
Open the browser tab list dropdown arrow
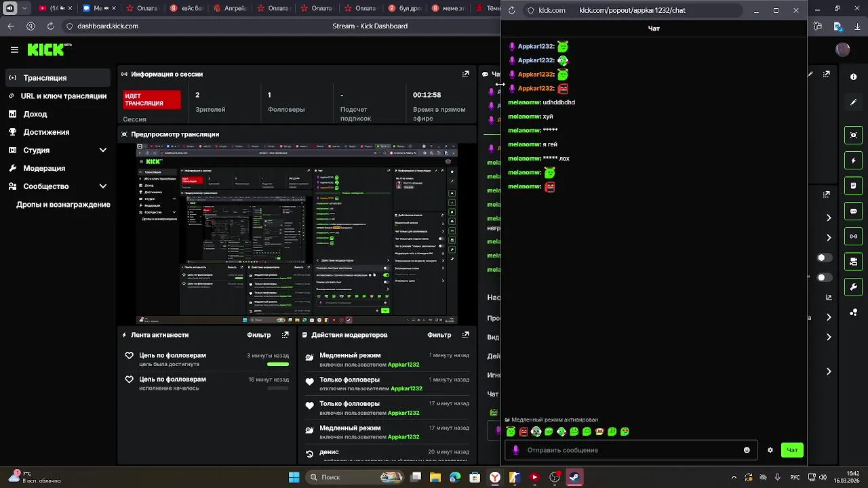pyautogui.click(x=25, y=9)
